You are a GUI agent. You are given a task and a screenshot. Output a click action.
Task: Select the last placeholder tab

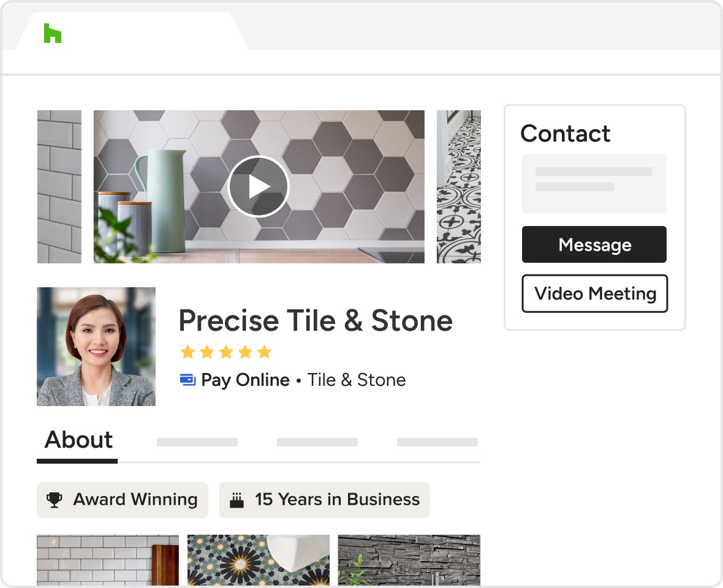pos(437,442)
